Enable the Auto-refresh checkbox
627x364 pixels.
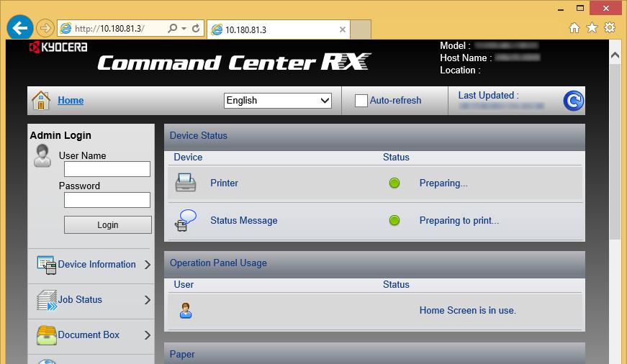(x=361, y=100)
